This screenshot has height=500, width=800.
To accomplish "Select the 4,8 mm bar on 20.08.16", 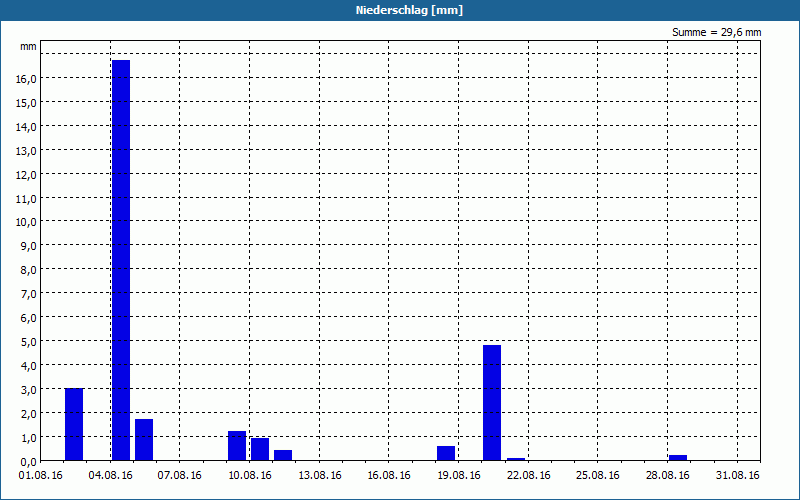I will tap(492, 403).
